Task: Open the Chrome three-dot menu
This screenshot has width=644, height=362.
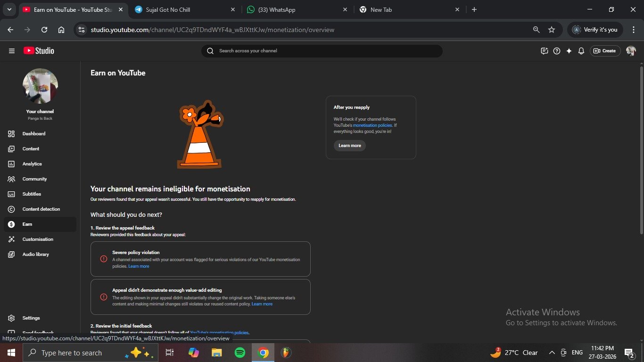Action: [633, 30]
